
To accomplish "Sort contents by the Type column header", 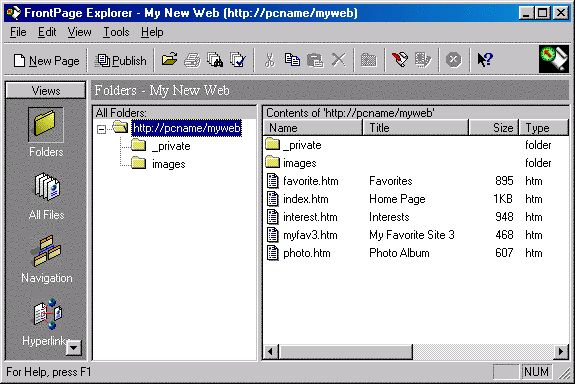I will click(x=543, y=128).
